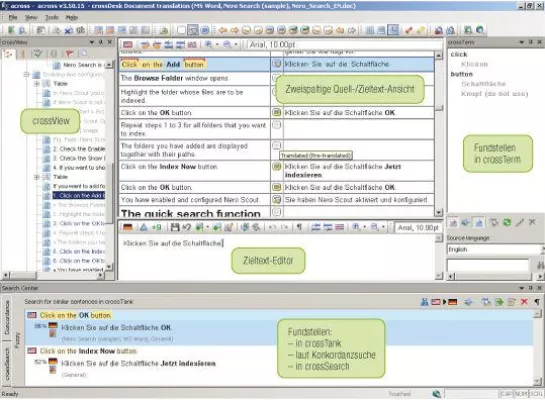Open the View menu
Screen dimensions: 545x400
point(31,17)
